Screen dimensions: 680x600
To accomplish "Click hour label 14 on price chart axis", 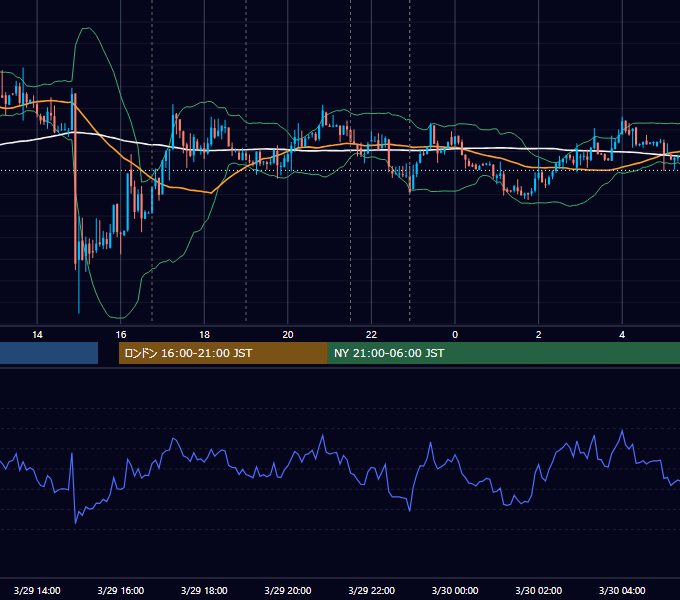I will point(37,334).
